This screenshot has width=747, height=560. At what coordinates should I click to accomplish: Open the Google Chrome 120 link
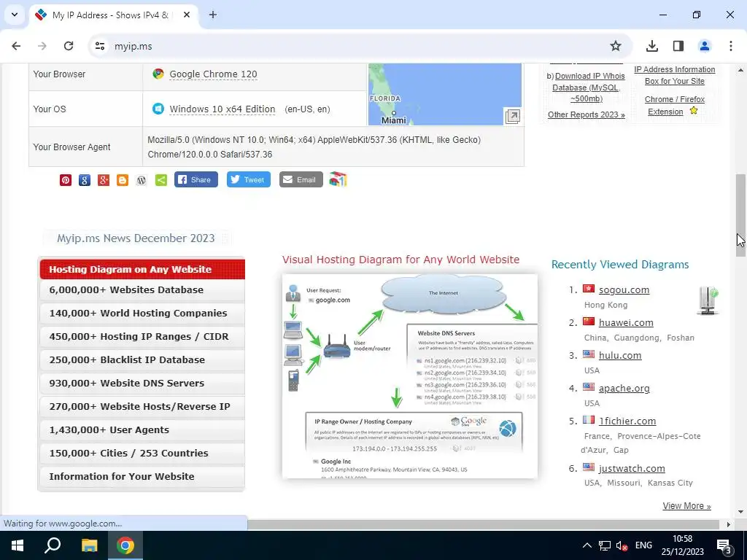[214, 74]
